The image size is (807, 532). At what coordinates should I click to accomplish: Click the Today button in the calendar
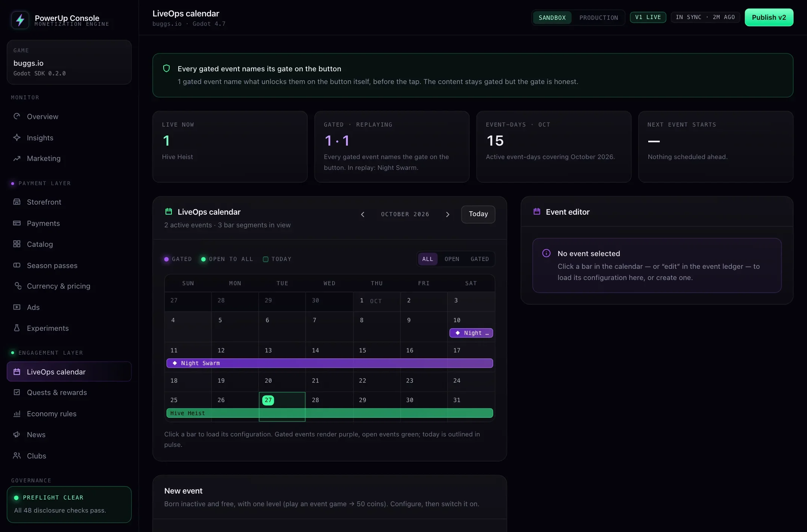click(478, 214)
